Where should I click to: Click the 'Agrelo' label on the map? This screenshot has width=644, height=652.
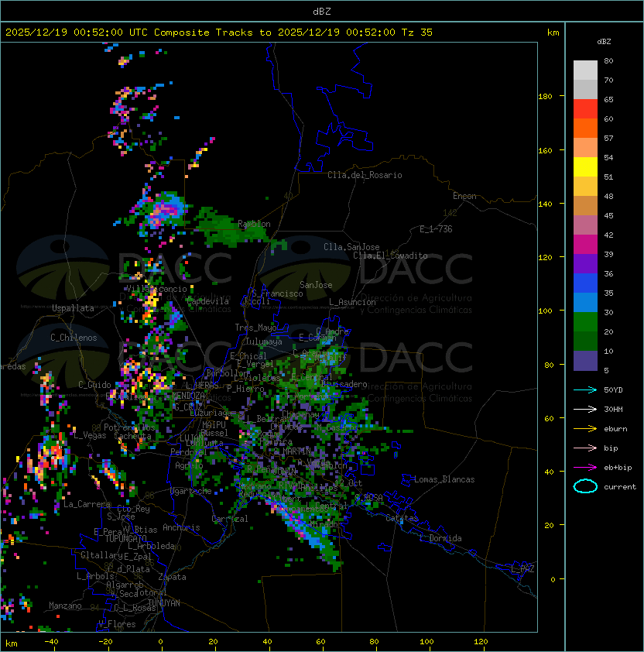coord(189,465)
